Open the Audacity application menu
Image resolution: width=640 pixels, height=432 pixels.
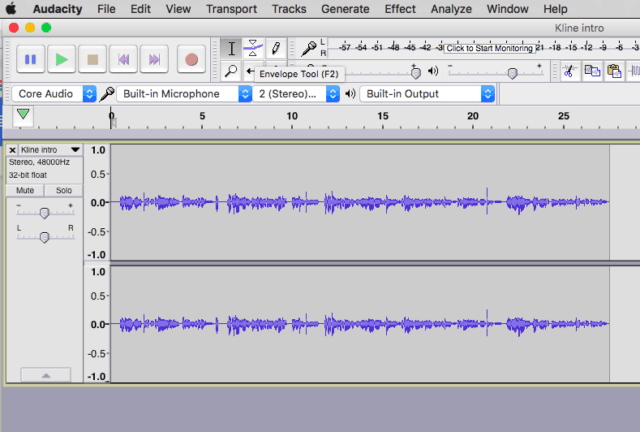pyautogui.click(x=57, y=9)
